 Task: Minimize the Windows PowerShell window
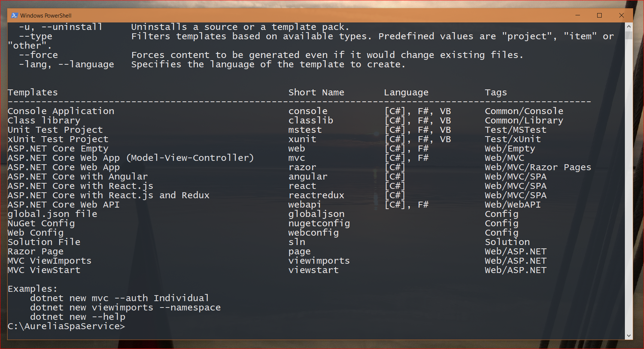[x=577, y=15]
